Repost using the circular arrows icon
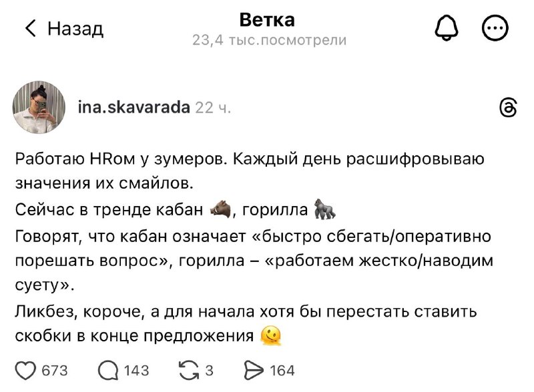534x392 pixels. pos(190,370)
